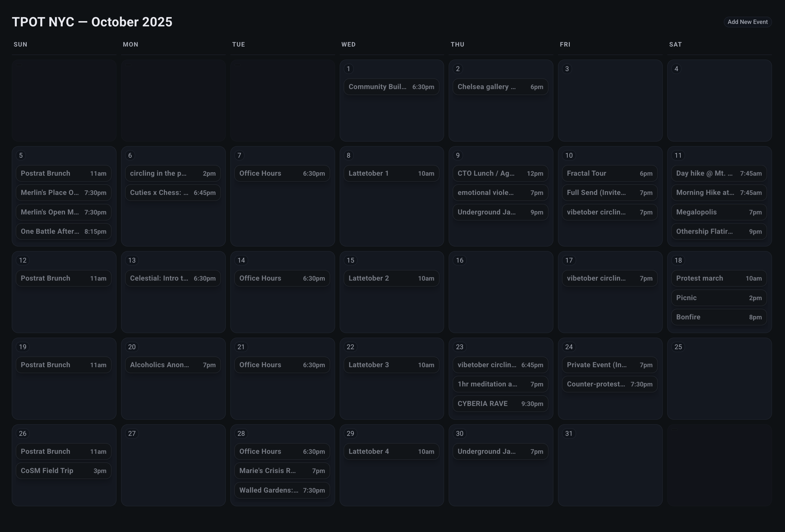Open Alcoholics Anonymous event on the 20th

[173, 365]
